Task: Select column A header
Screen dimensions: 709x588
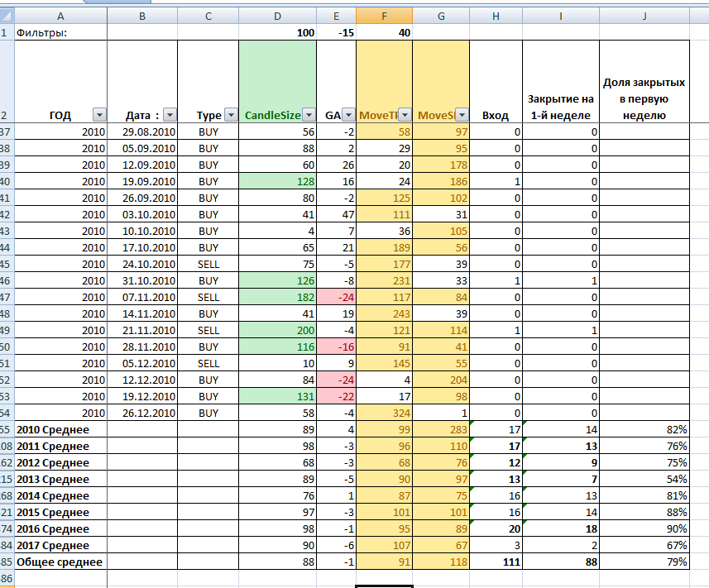Action: tap(60, 17)
